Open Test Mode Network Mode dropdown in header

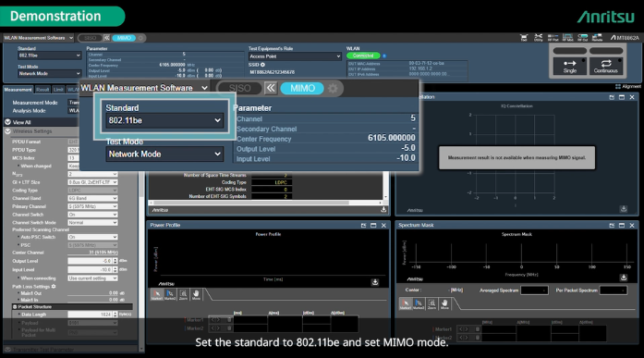click(49, 73)
